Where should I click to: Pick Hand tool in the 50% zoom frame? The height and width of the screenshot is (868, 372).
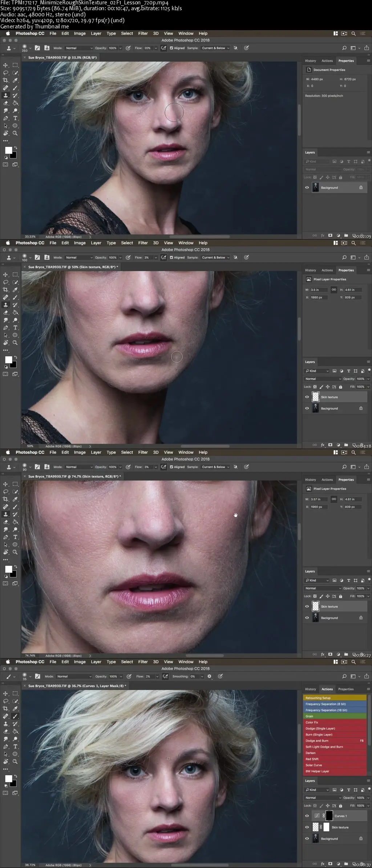click(5, 343)
